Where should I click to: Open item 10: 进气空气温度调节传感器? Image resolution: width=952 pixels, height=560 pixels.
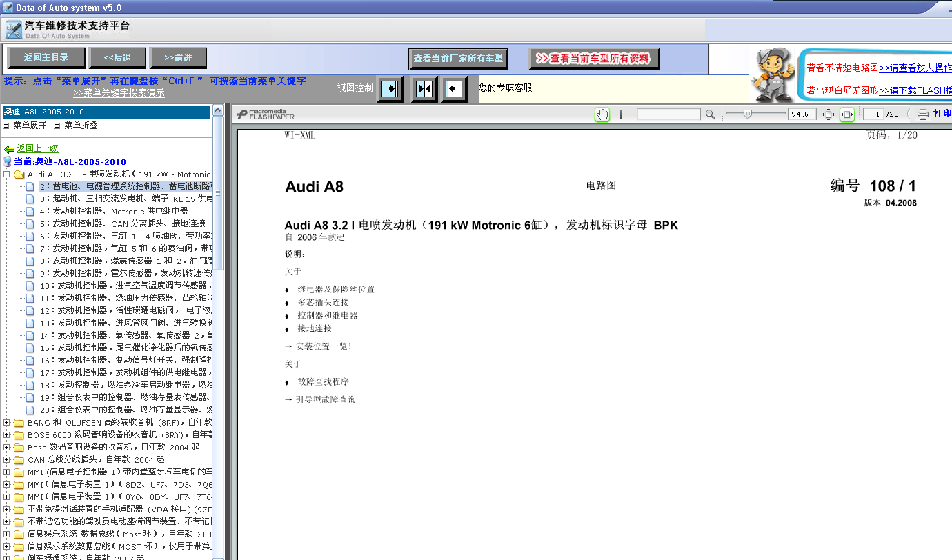(x=125, y=286)
